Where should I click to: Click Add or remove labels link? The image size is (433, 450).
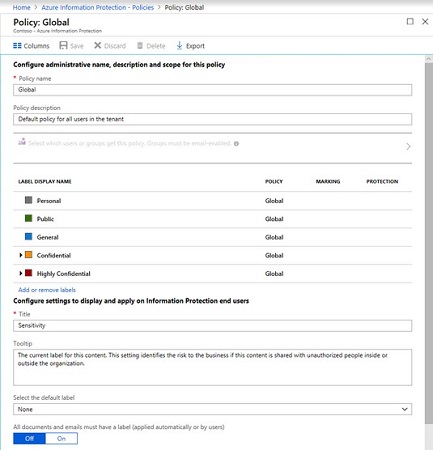[47, 290]
